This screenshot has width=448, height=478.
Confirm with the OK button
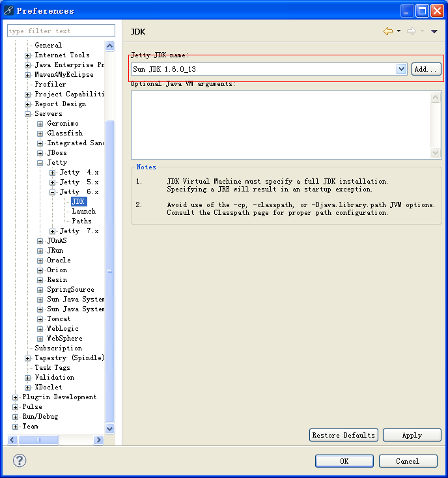pos(344,461)
